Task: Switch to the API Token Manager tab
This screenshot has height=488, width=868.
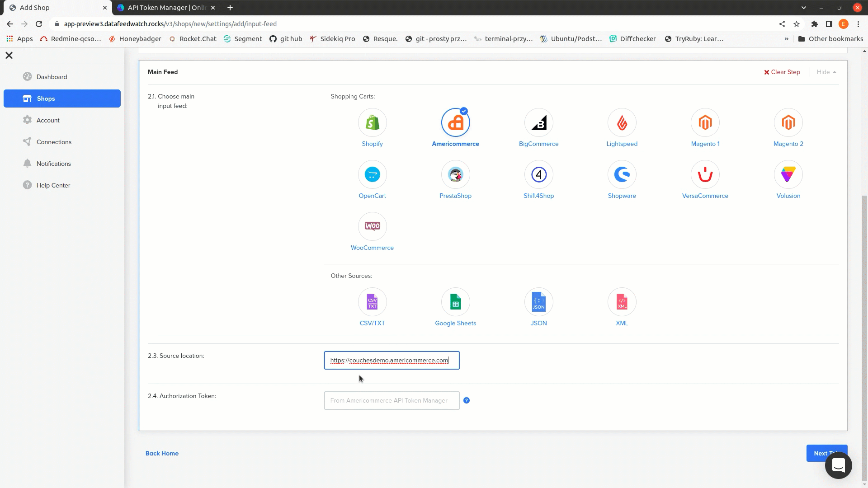Action: pyautogui.click(x=166, y=8)
